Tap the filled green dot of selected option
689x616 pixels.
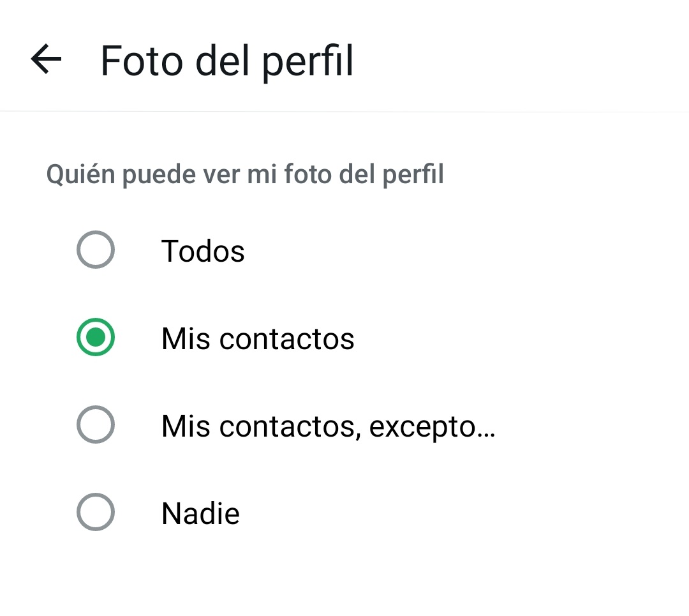pyautogui.click(x=96, y=337)
